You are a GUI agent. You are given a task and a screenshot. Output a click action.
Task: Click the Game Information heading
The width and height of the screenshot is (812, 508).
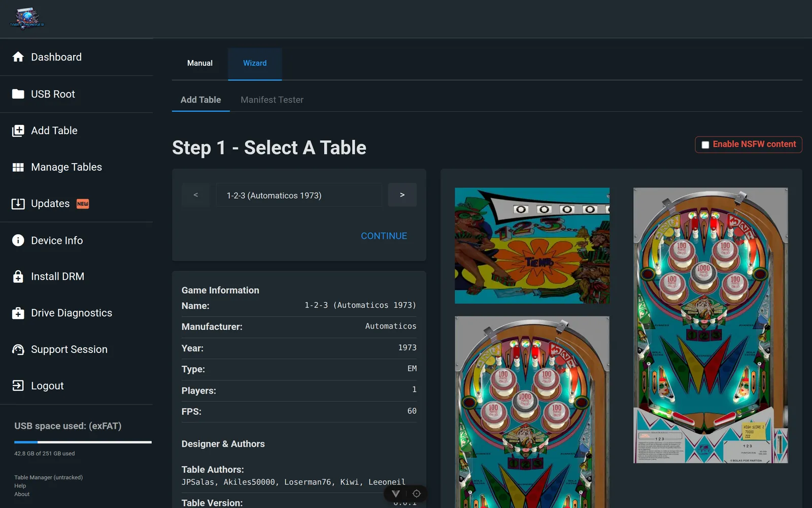220,290
